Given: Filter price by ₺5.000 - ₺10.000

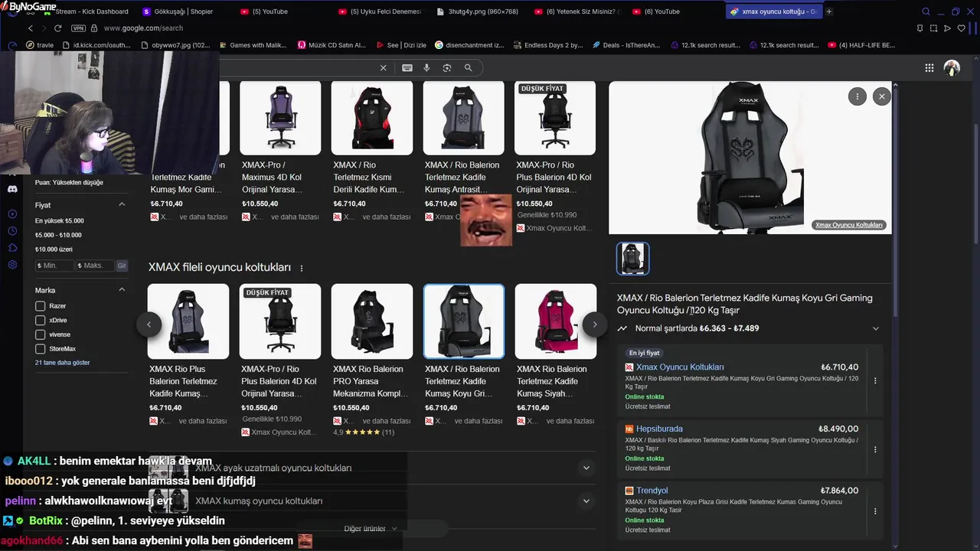Looking at the screenshot, I should point(58,235).
